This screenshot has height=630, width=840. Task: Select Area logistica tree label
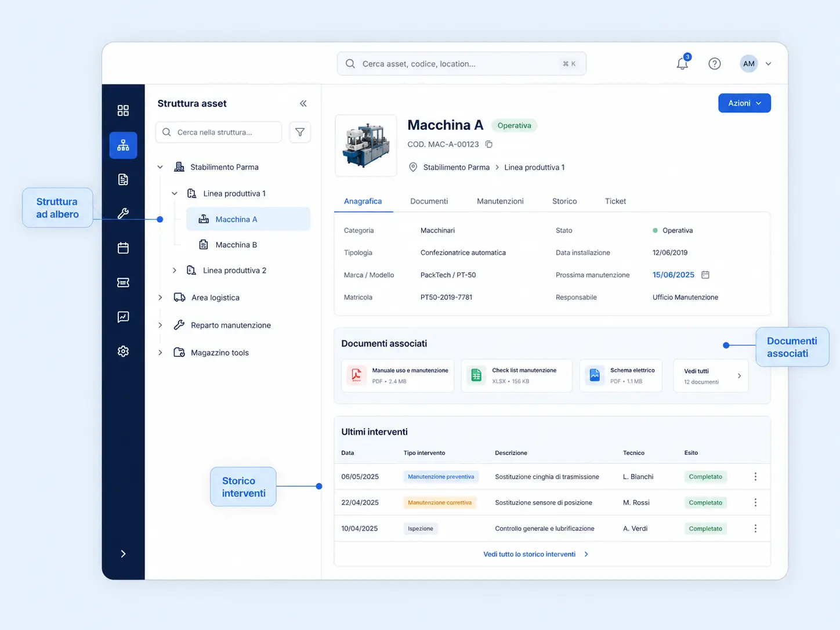pos(215,298)
